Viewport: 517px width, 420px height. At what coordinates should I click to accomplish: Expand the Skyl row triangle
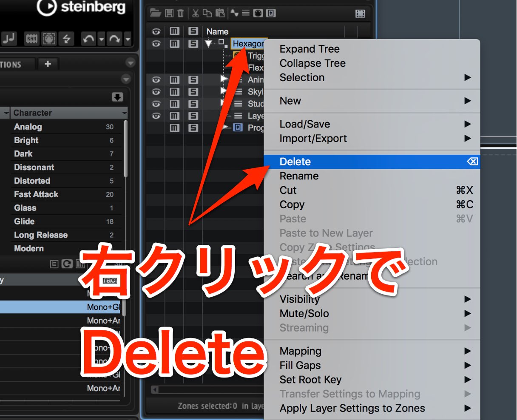224,91
